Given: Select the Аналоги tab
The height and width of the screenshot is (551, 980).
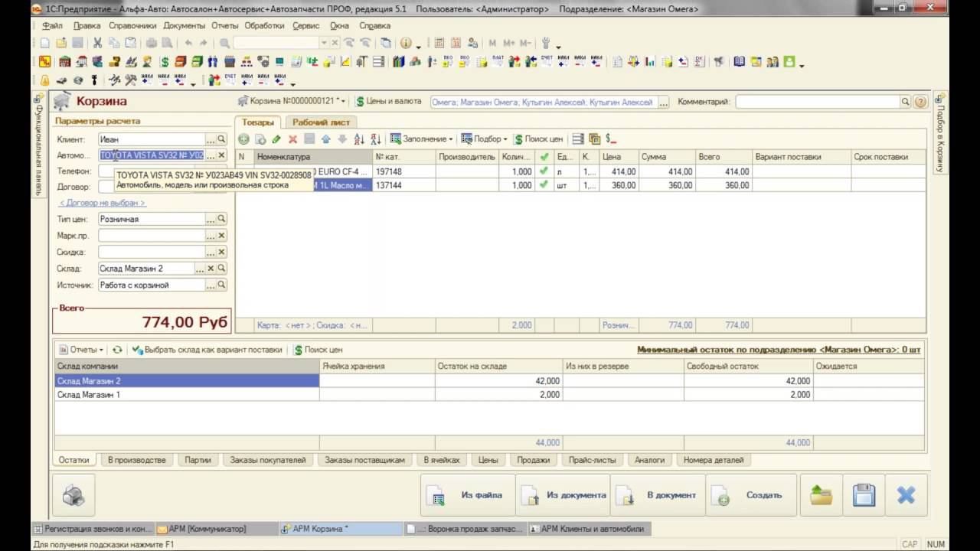Looking at the screenshot, I should click(x=649, y=460).
